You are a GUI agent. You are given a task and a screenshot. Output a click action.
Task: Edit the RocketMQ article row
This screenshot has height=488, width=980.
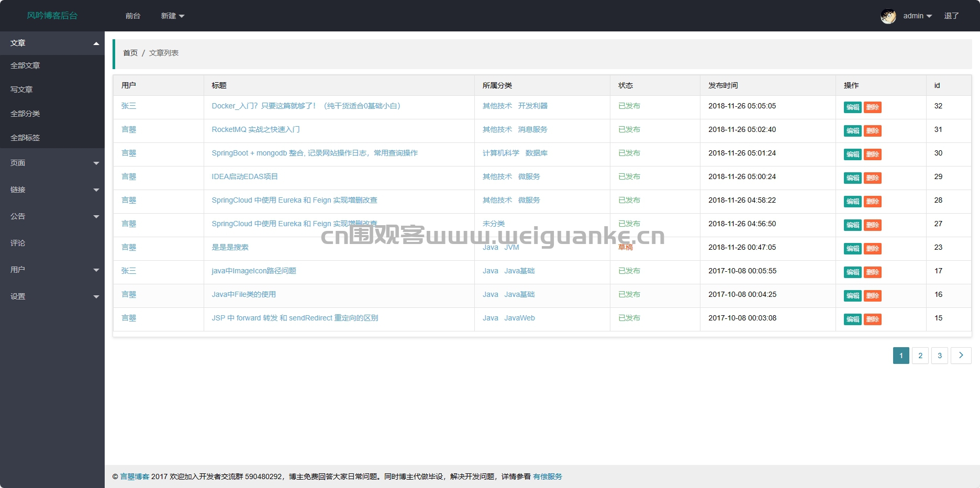point(853,131)
